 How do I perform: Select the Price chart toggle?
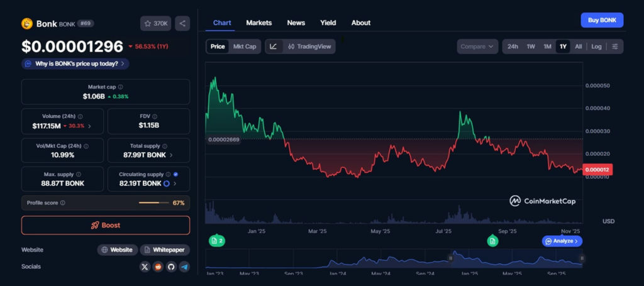(x=218, y=47)
